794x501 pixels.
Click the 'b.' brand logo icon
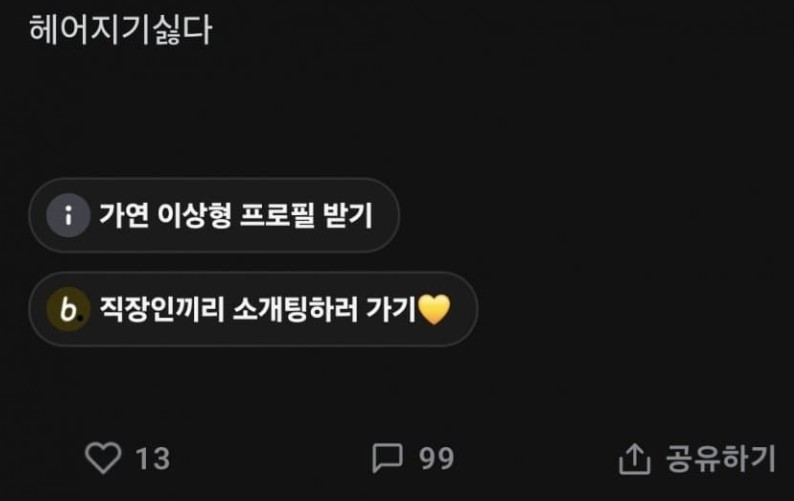click(68, 309)
